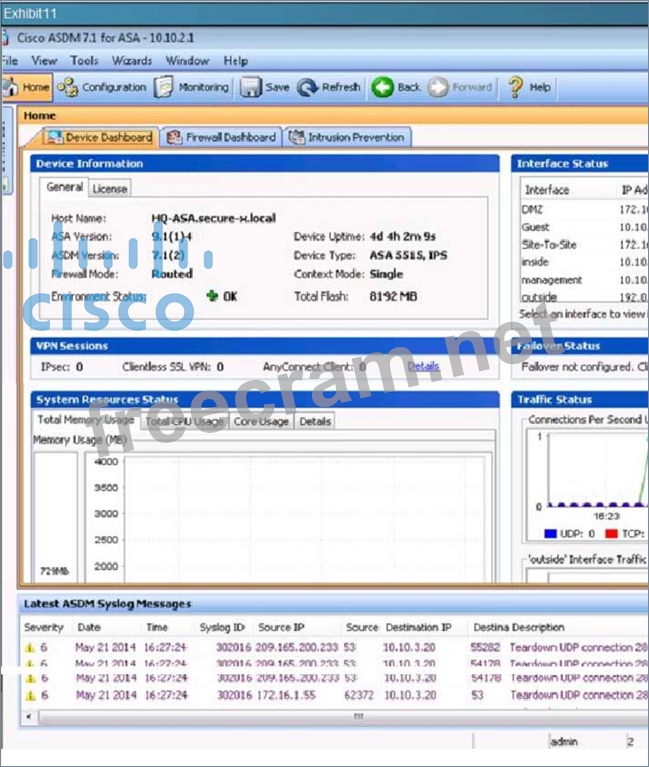Click the VPN Sessions Details link

tap(423, 367)
